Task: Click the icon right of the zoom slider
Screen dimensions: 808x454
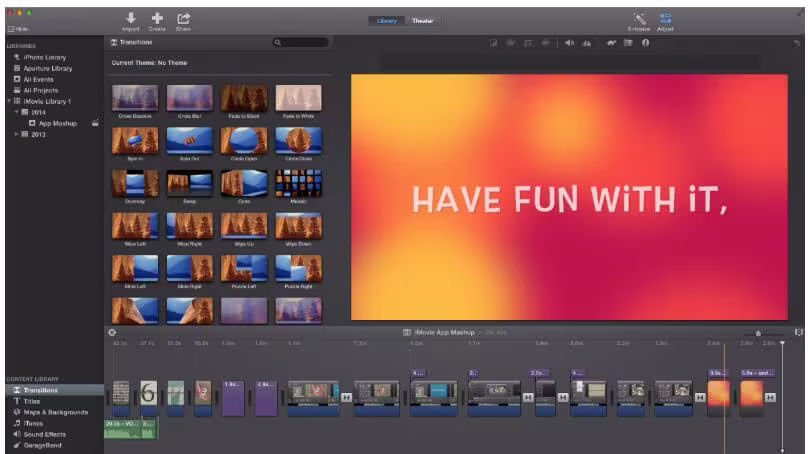Action: tap(798, 333)
